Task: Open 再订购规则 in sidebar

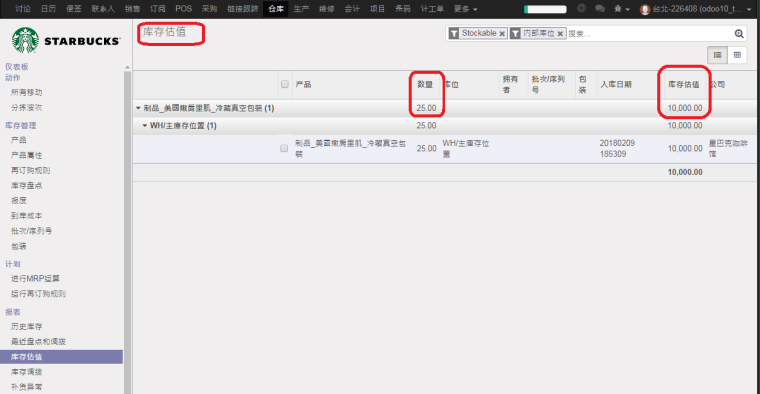Action: pos(31,170)
